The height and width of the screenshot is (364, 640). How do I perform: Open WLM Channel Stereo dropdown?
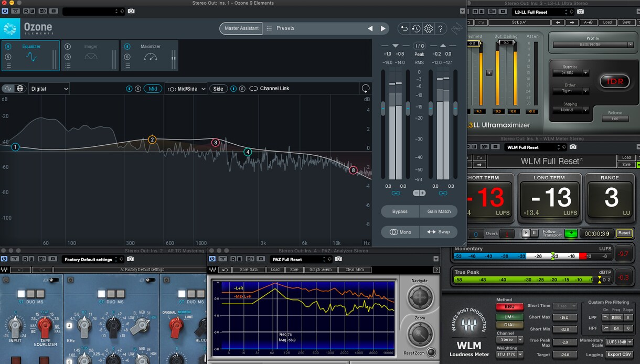pyautogui.click(x=510, y=340)
